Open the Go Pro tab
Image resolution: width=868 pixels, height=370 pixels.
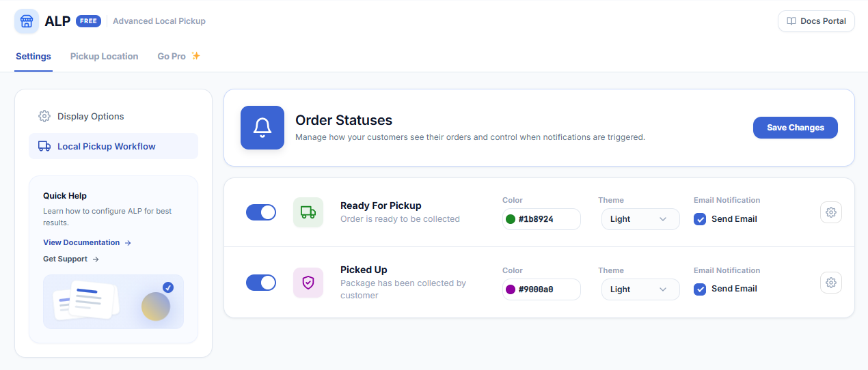(179, 56)
